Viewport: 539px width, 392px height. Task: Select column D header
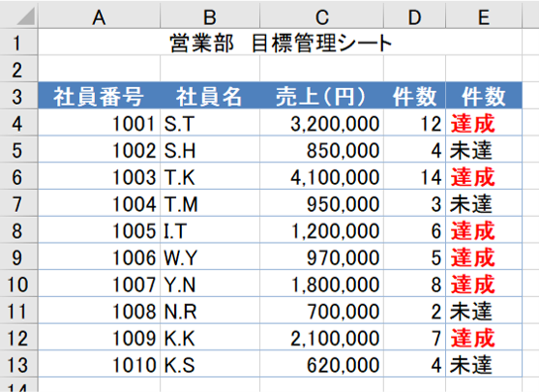pyautogui.click(x=414, y=16)
